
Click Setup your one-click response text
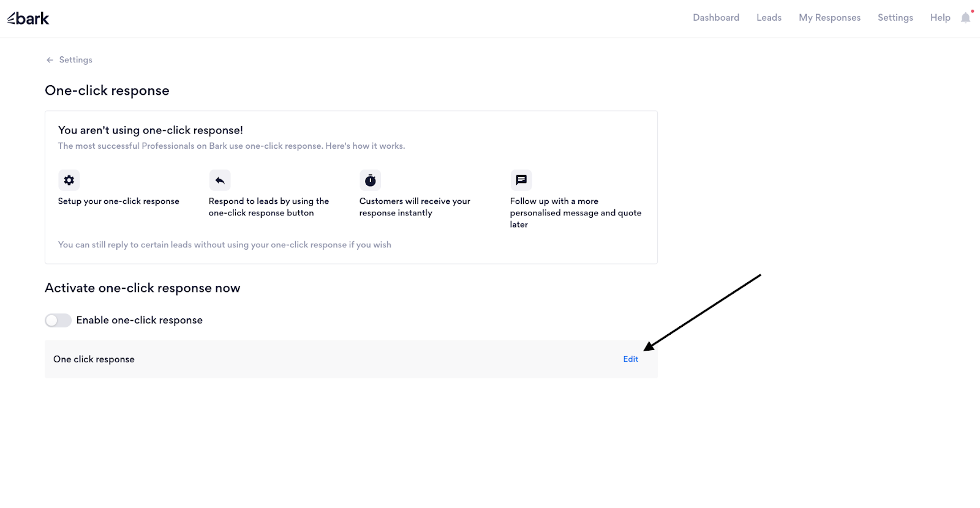click(119, 201)
